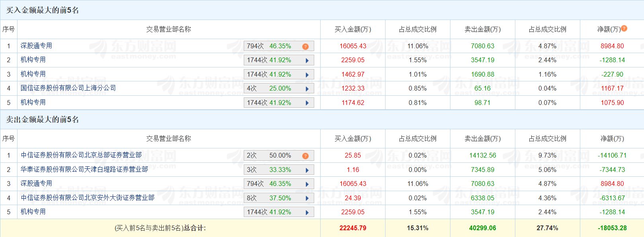Select the ratio cell 1.01%

(x=418, y=75)
